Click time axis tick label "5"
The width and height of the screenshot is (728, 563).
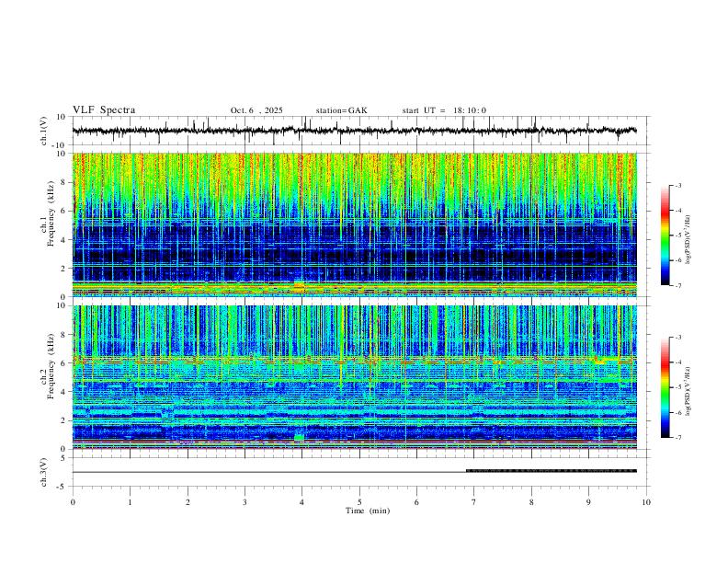359,502
